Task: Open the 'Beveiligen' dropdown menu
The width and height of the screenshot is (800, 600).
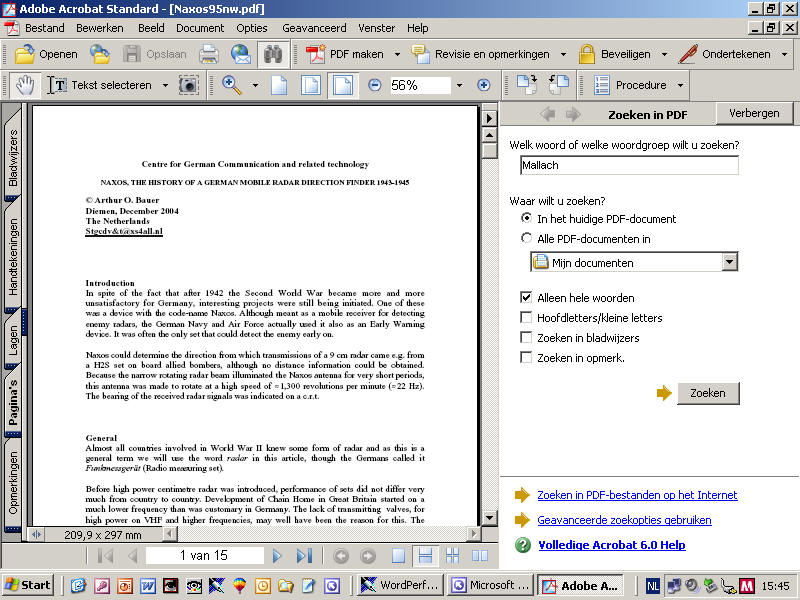Action: click(660, 54)
